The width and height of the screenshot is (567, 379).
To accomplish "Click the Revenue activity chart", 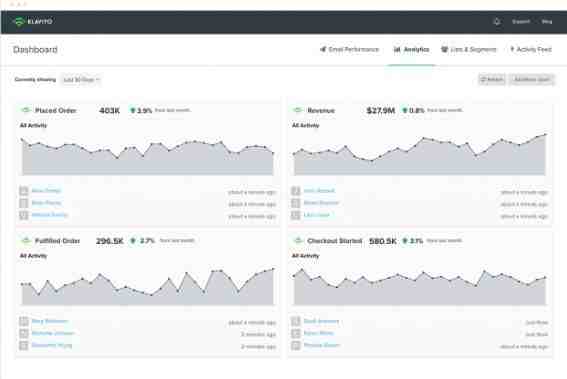I will (x=420, y=154).
